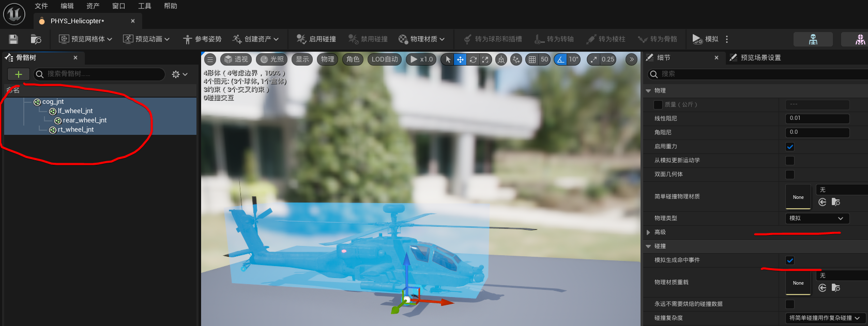Screen dimensions: 868x326
Task: Open the 文件 menu
Action: pyautogui.click(x=41, y=6)
